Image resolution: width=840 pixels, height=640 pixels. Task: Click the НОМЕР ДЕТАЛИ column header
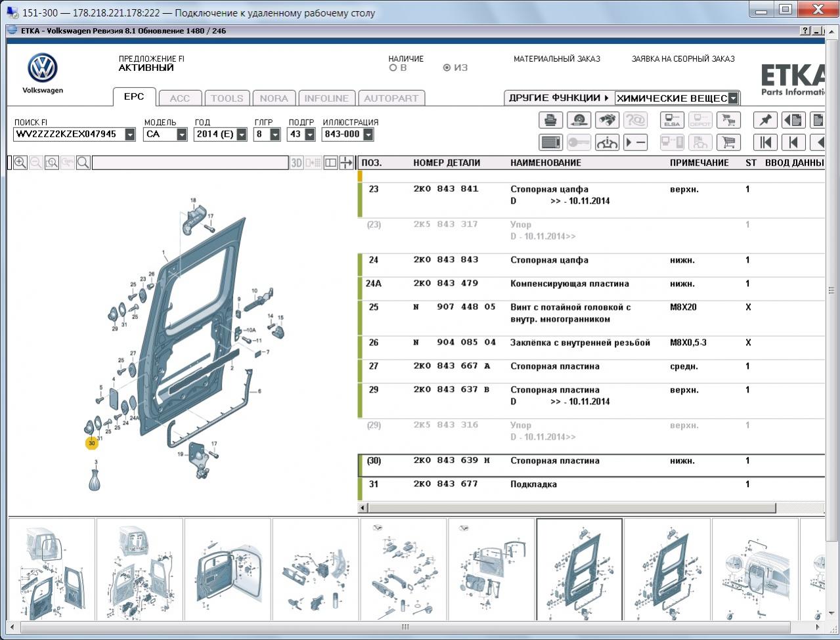(447, 163)
